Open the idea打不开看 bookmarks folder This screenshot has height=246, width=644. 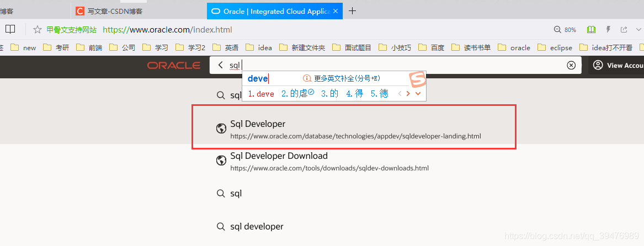click(606, 47)
